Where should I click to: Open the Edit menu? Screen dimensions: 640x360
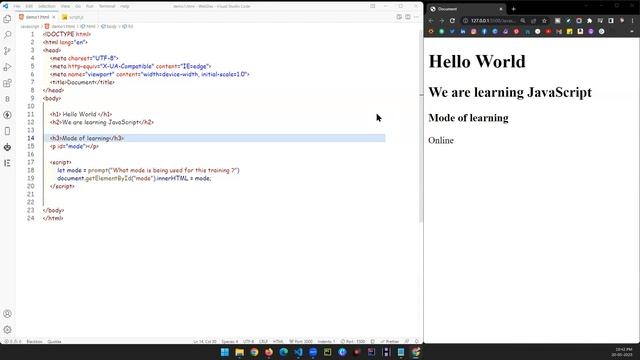tap(29, 6)
